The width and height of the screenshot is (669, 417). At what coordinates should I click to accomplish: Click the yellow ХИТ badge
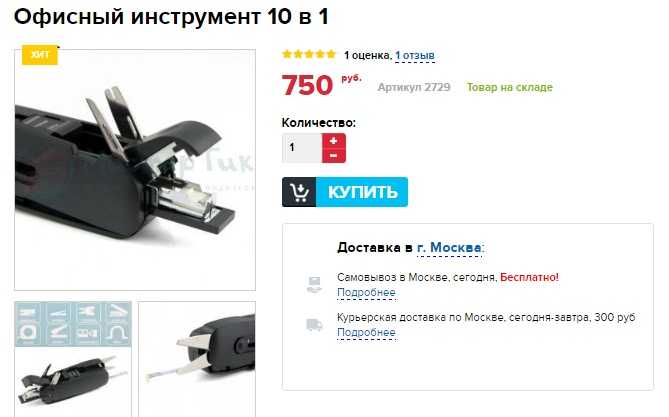(x=40, y=55)
